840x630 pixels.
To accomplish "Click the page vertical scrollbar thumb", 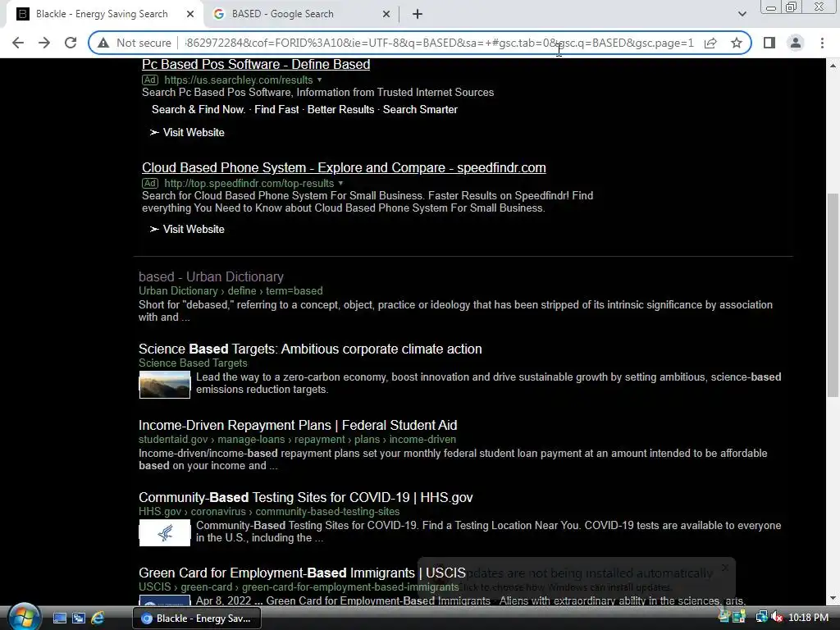I will (x=833, y=295).
